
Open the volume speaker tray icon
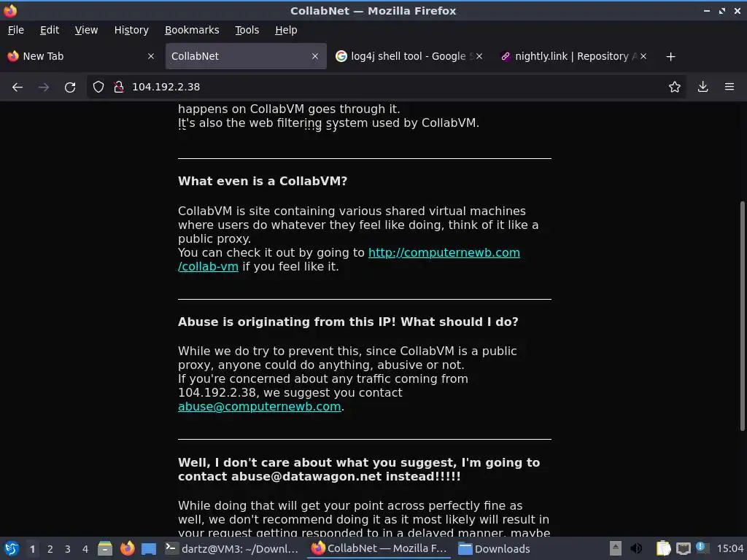coord(636,548)
